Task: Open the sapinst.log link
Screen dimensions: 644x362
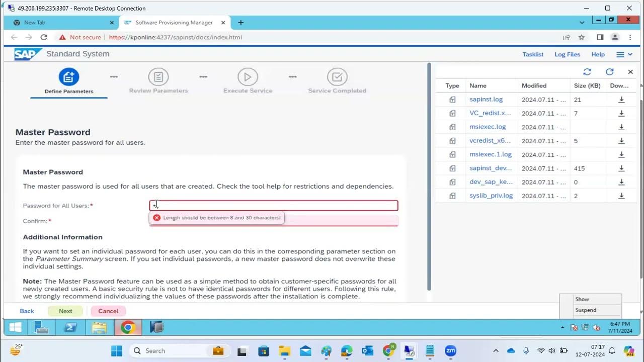Action: click(486, 100)
